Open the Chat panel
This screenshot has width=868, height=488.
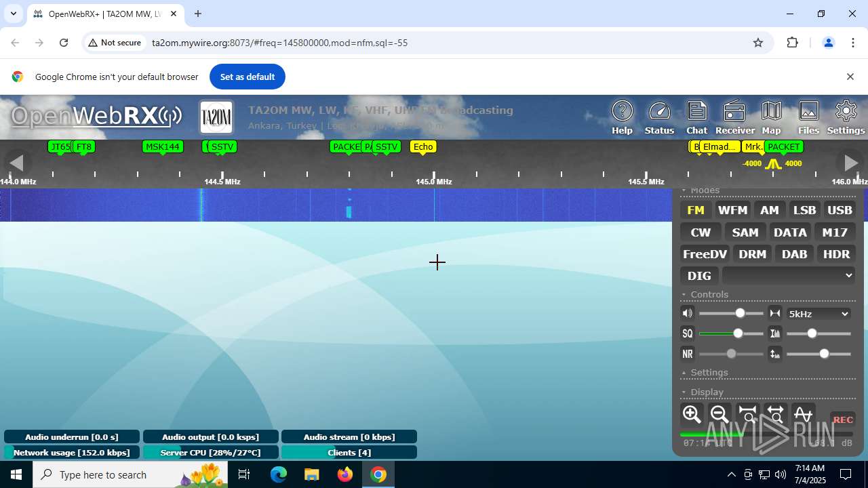tap(696, 118)
